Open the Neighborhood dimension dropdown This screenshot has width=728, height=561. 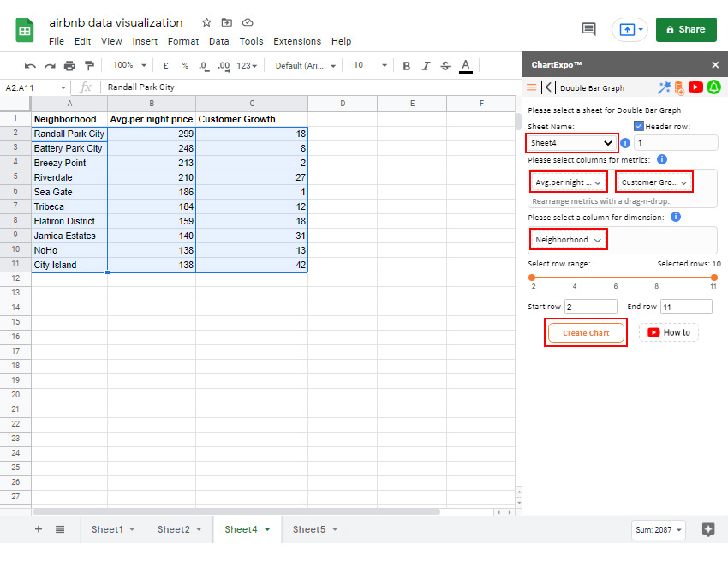(x=569, y=240)
